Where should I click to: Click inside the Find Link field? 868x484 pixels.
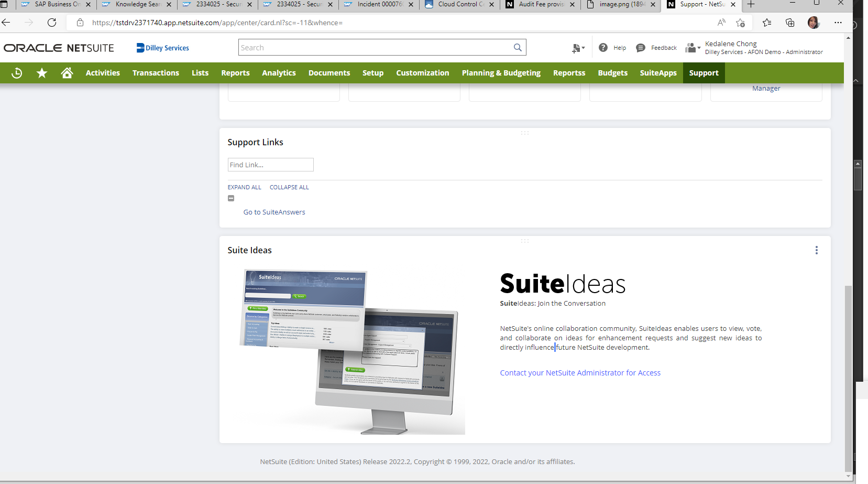270,165
